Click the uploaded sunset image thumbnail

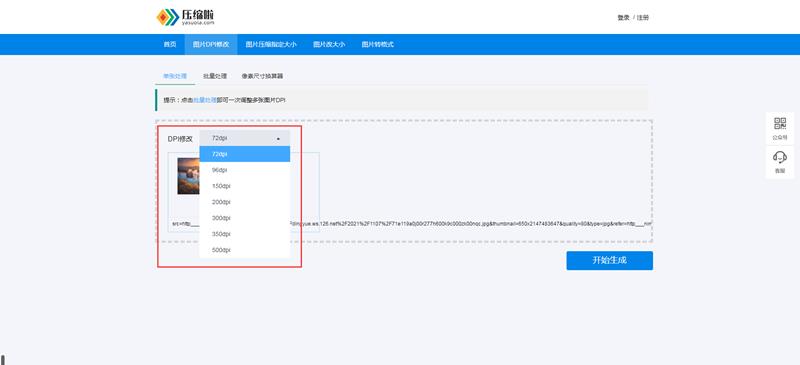tap(188, 176)
